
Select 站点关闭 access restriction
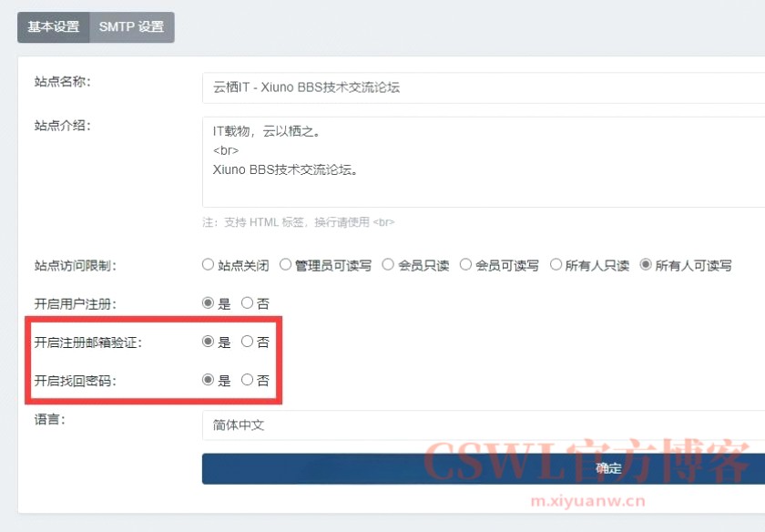point(208,265)
